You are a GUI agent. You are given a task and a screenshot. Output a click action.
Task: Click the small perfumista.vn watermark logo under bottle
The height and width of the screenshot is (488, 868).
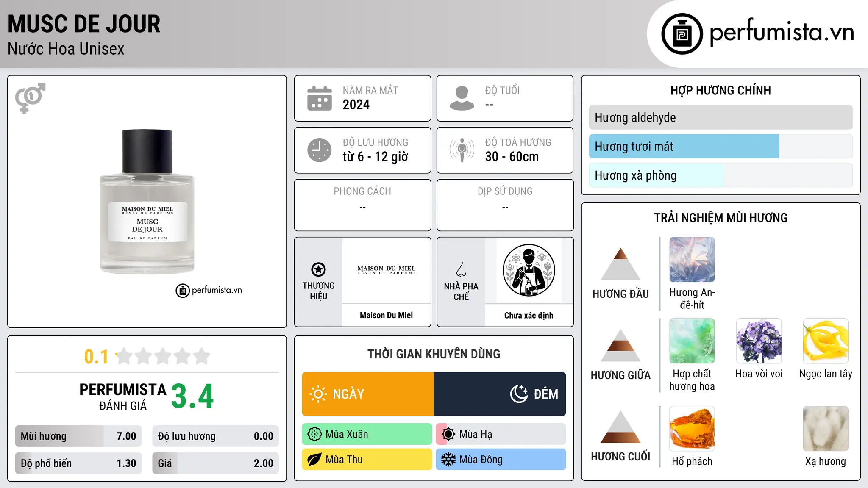point(209,290)
